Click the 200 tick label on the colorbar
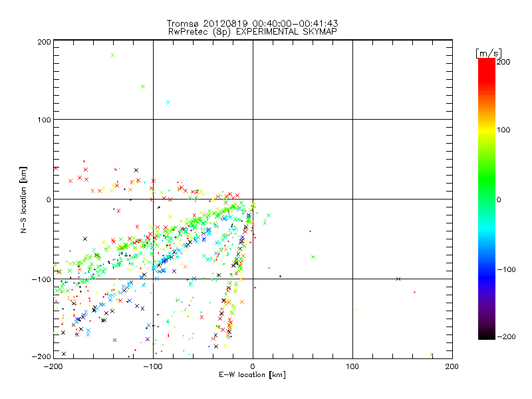The image size is (532, 399). click(x=503, y=62)
